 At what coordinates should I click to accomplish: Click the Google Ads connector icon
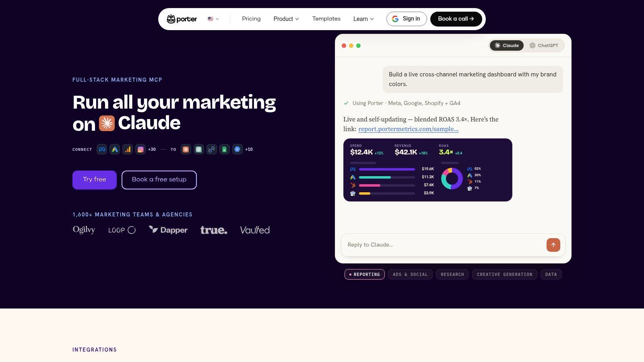tap(115, 149)
